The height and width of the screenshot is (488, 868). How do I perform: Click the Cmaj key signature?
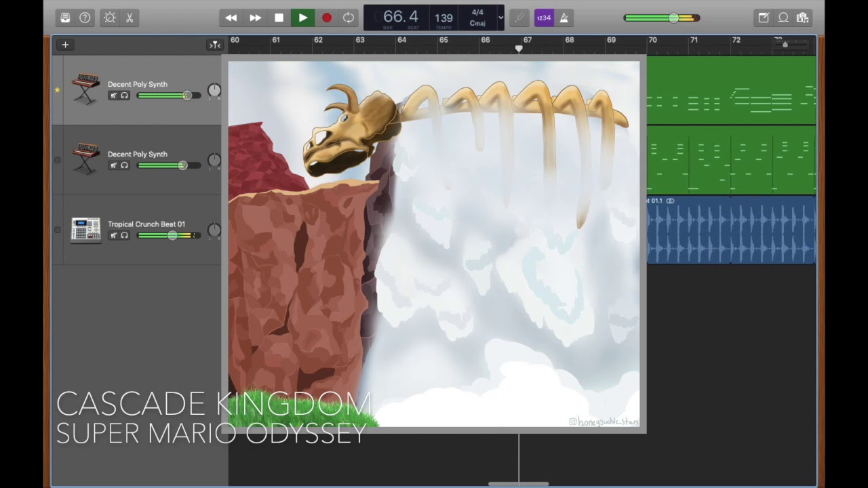coord(477,23)
